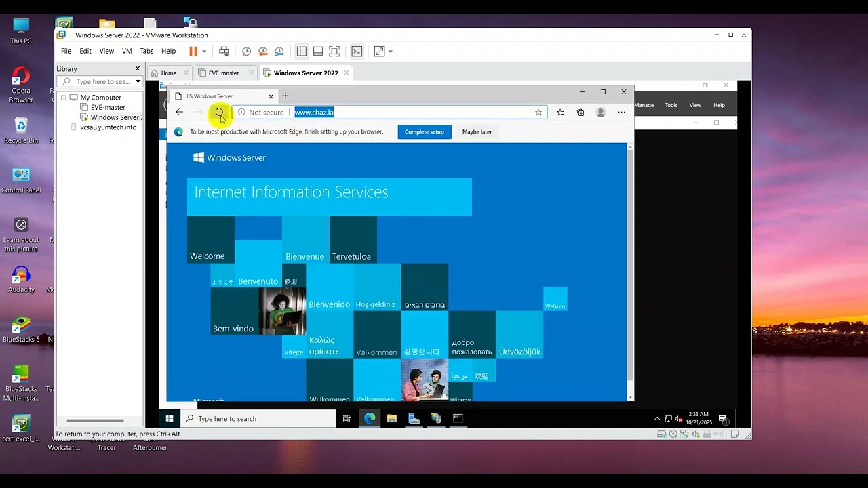The image size is (868, 488).
Task: Open new Edge tab with plus
Action: pyautogui.click(x=285, y=96)
